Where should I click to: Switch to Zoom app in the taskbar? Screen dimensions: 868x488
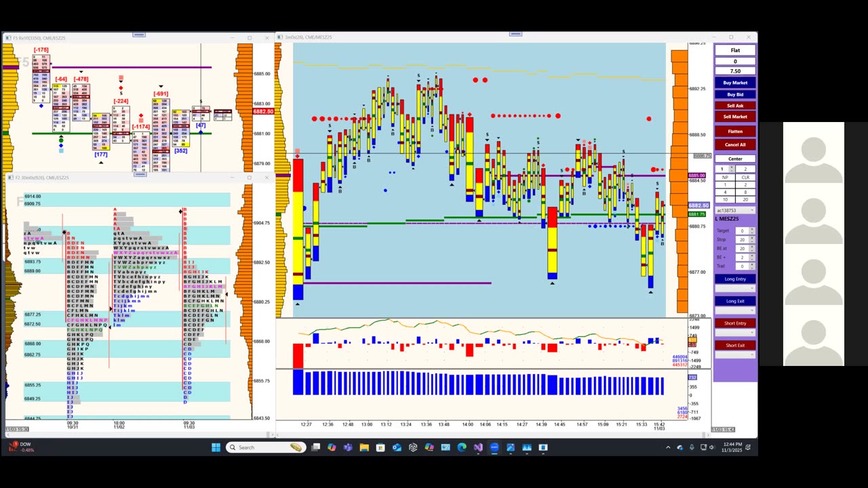pos(494,447)
